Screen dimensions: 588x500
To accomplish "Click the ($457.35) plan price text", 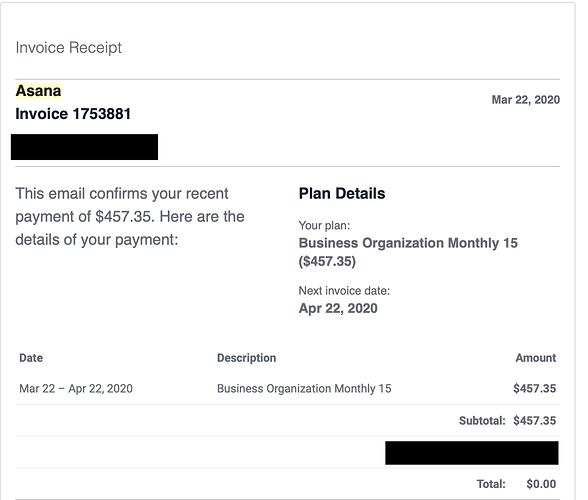I will click(327, 261).
